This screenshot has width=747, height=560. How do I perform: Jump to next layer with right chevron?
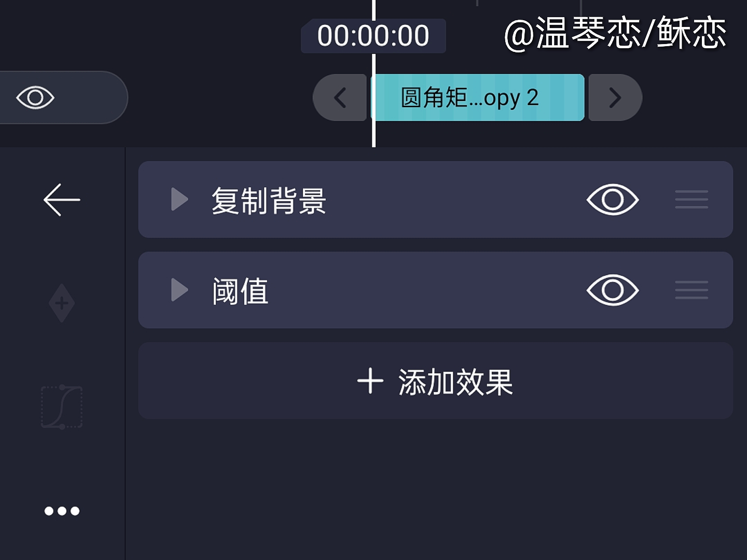pos(615,97)
